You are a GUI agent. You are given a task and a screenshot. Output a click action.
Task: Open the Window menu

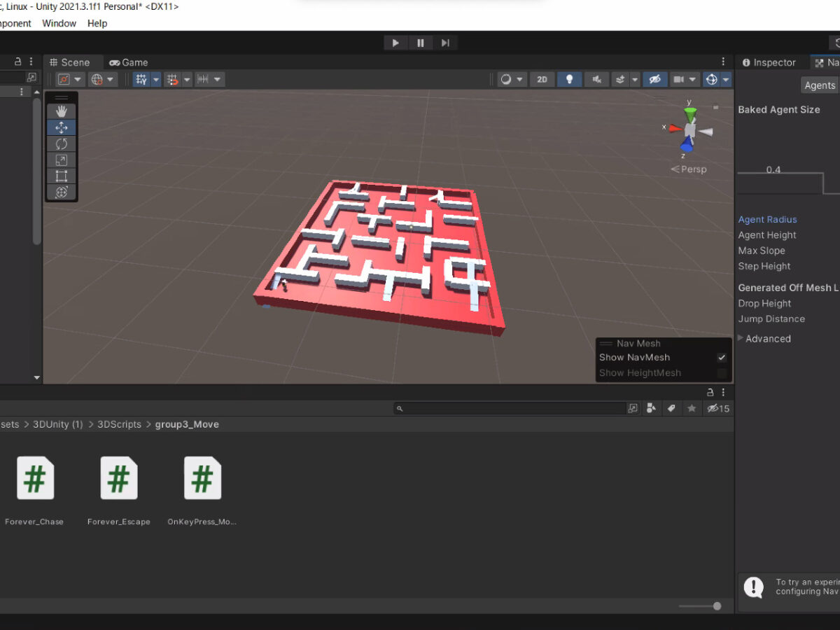pos(59,23)
